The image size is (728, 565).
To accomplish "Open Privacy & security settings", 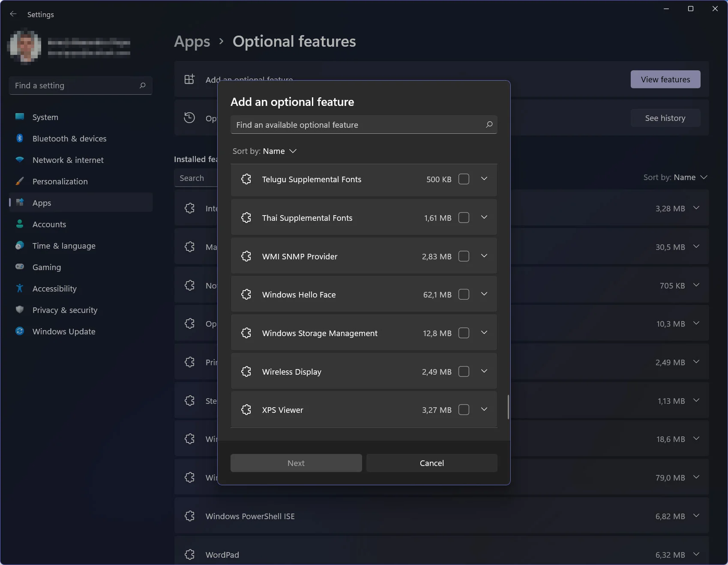I will pos(81,310).
